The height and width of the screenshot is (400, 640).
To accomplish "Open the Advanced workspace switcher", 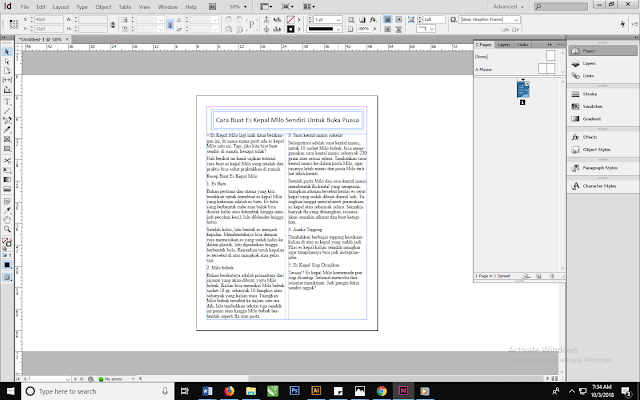I will pos(508,7).
